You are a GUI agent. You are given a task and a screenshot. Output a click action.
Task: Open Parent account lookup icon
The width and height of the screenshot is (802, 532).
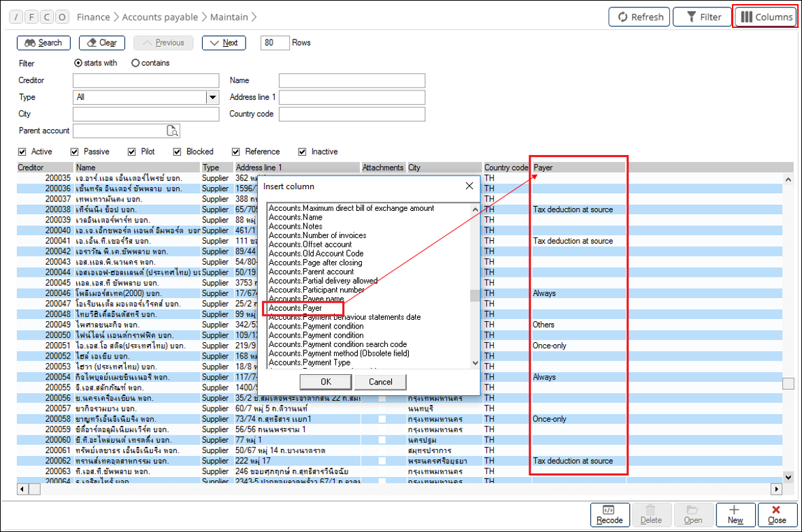tap(172, 131)
